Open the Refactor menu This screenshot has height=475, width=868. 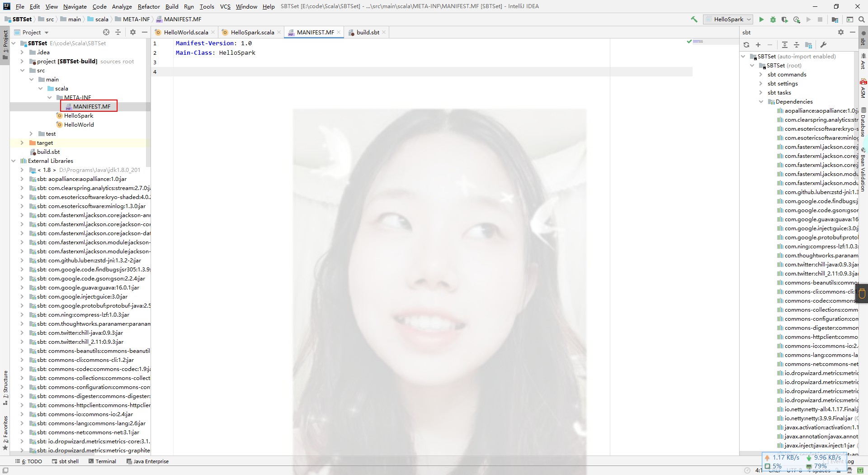(148, 6)
